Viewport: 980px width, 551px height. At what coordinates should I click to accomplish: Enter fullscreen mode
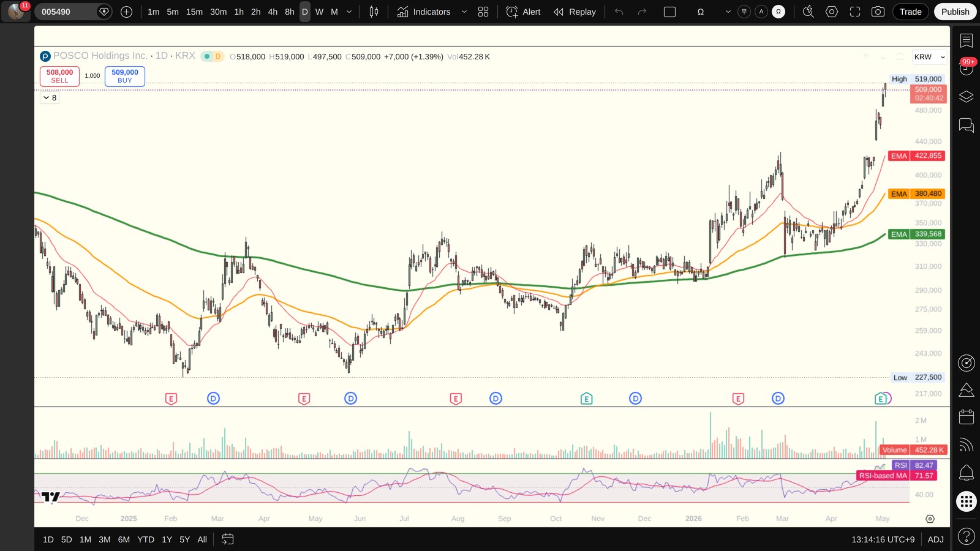854,12
